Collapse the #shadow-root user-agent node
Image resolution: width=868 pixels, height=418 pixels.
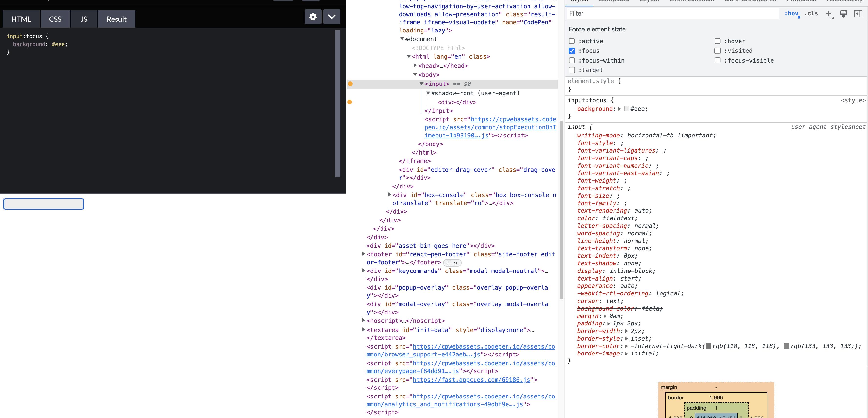point(428,93)
